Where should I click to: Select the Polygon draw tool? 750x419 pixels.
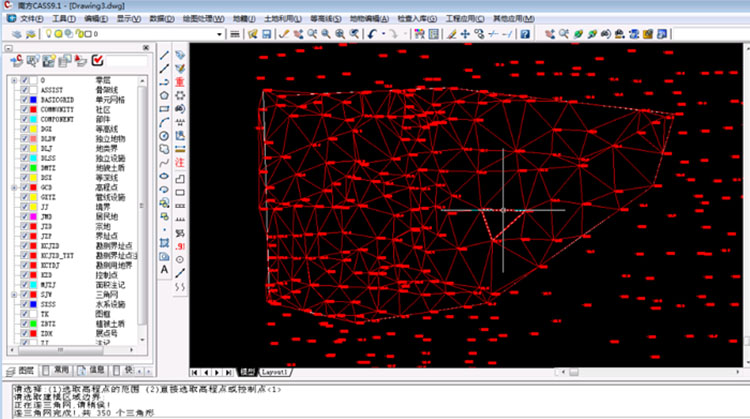tap(164, 96)
